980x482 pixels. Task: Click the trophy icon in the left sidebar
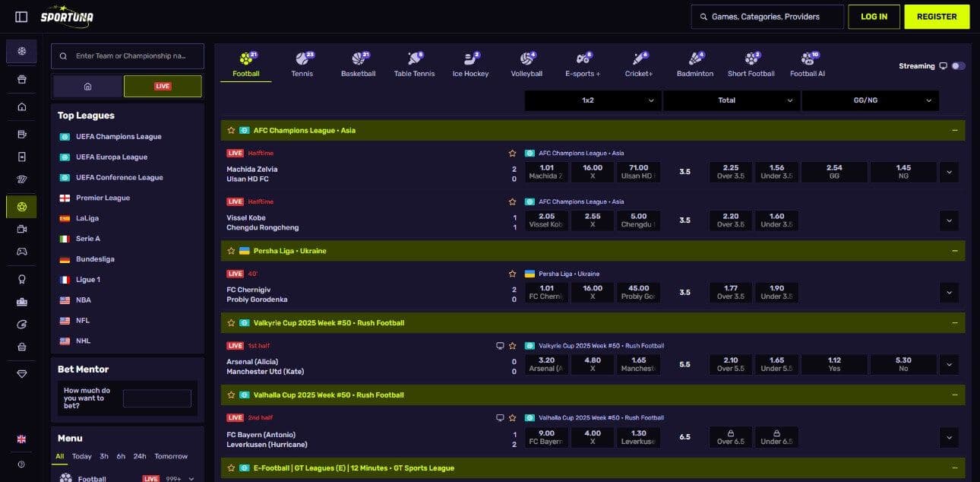[21, 279]
